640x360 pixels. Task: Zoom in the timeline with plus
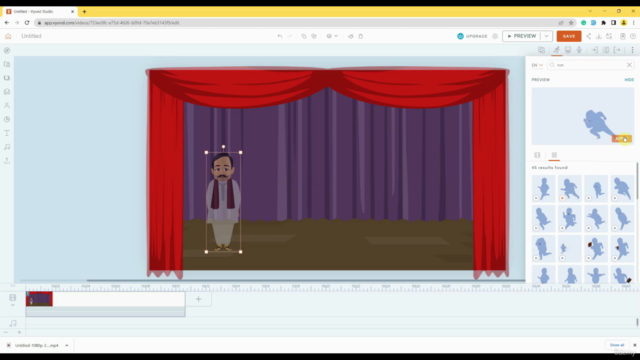[19, 332]
